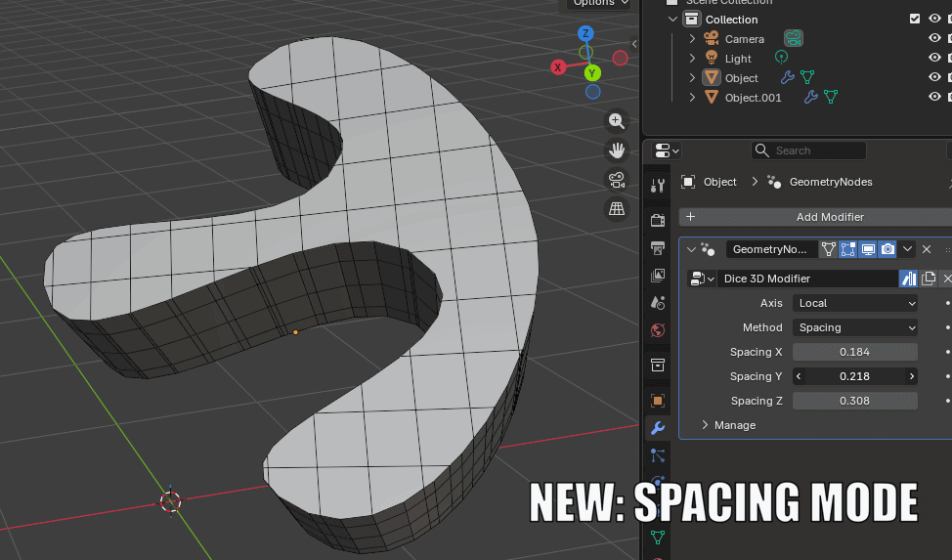Collapse the Collection tree arrow
This screenshot has height=560, width=952.
coord(672,19)
